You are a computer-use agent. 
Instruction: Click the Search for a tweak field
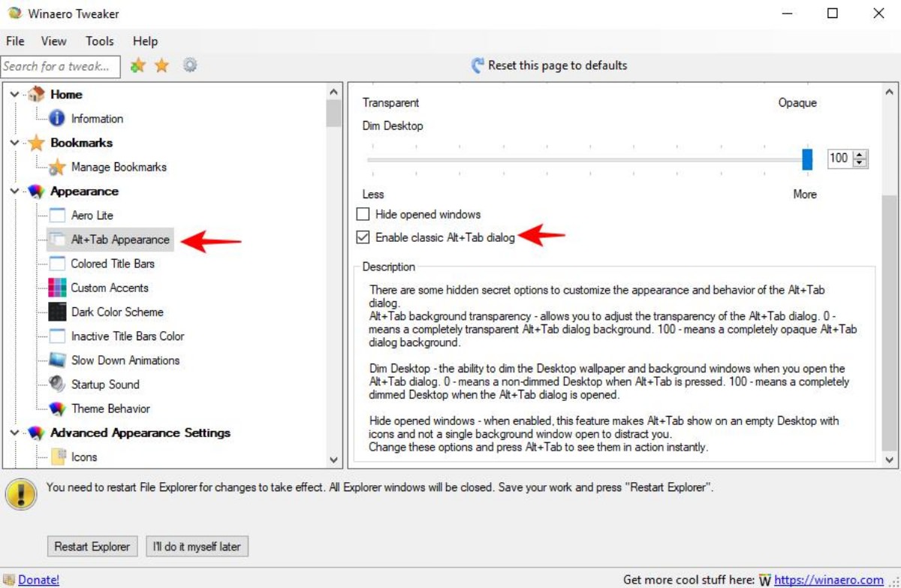pos(60,66)
